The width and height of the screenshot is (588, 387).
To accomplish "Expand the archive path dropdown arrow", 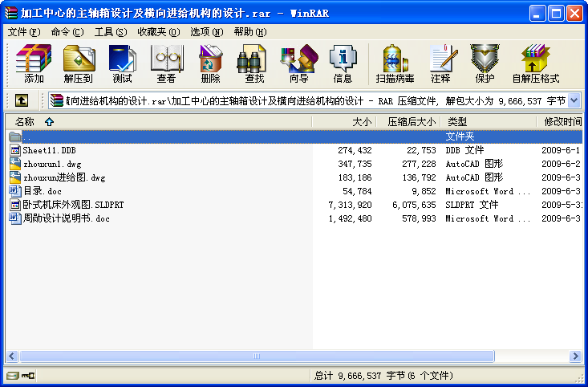I will (x=574, y=100).
